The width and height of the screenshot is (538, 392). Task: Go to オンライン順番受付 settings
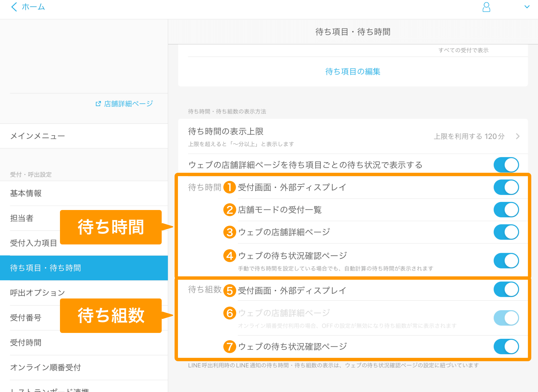pos(45,367)
